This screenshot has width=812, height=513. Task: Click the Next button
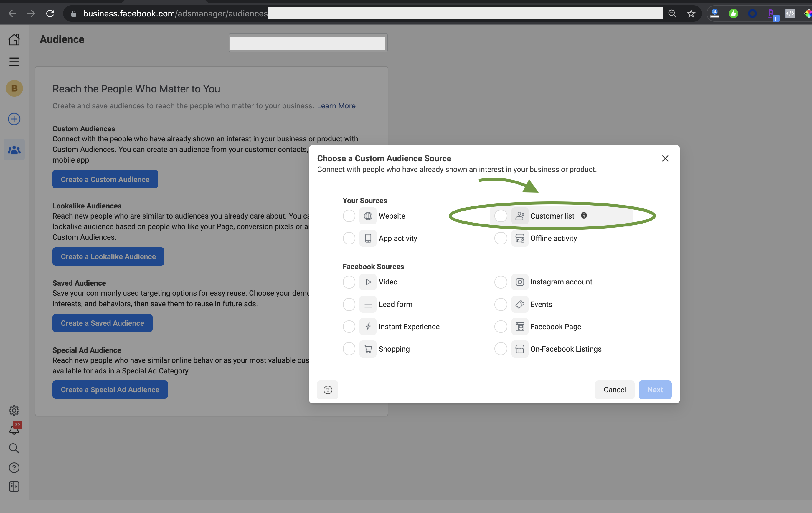655,390
